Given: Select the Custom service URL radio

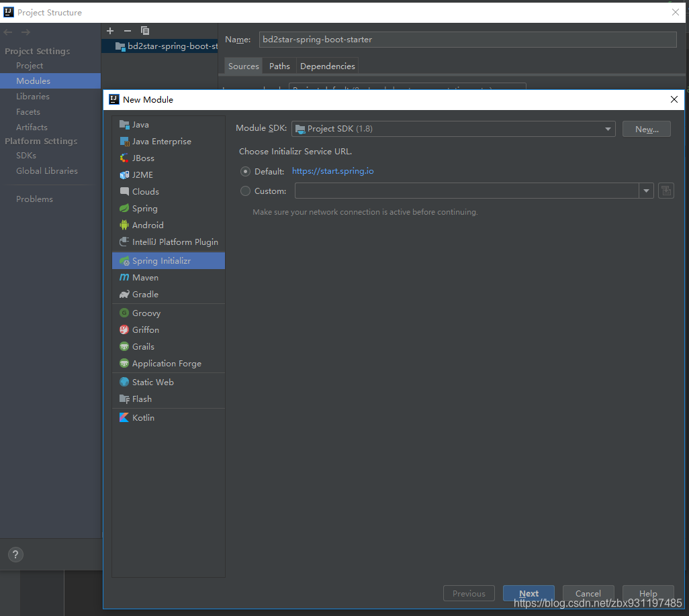Looking at the screenshot, I should pos(245,191).
